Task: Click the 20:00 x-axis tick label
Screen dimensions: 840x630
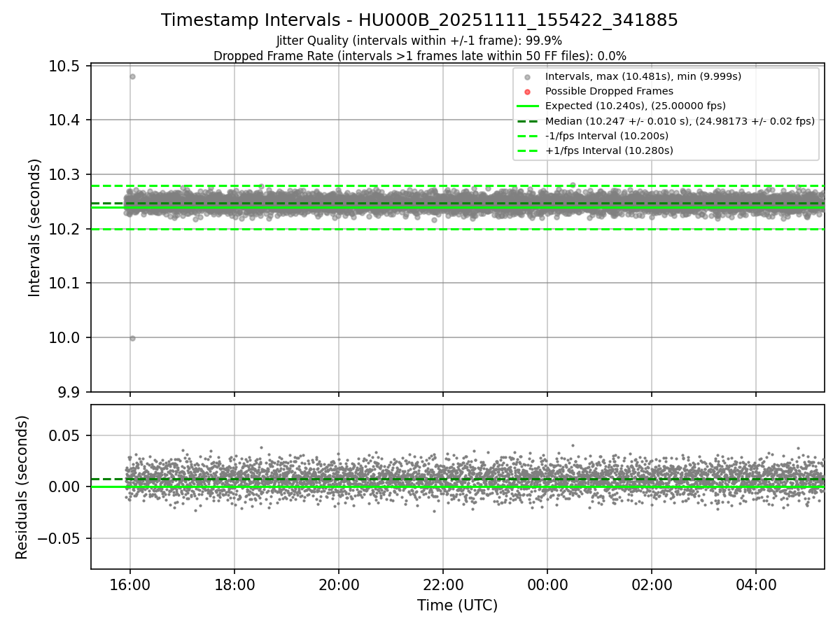Action: pos(339,584)
